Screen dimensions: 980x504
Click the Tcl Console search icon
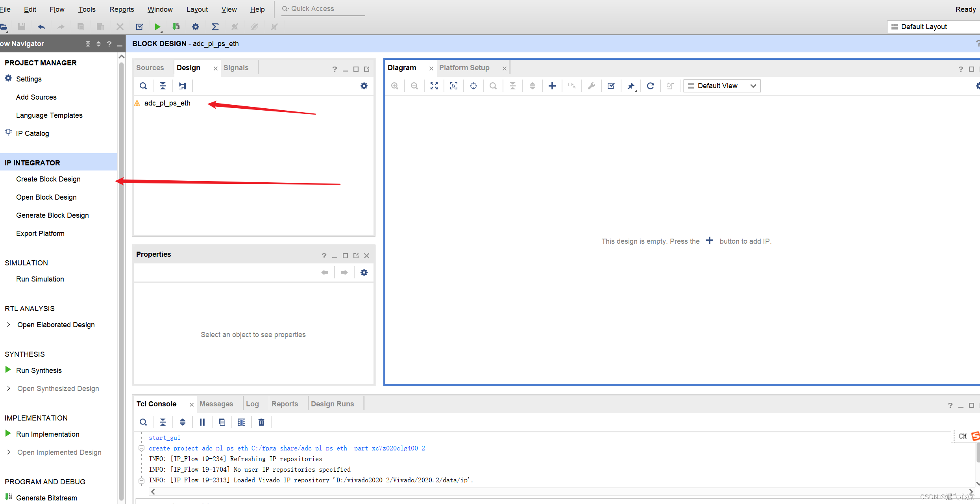[x=143, y=422]
